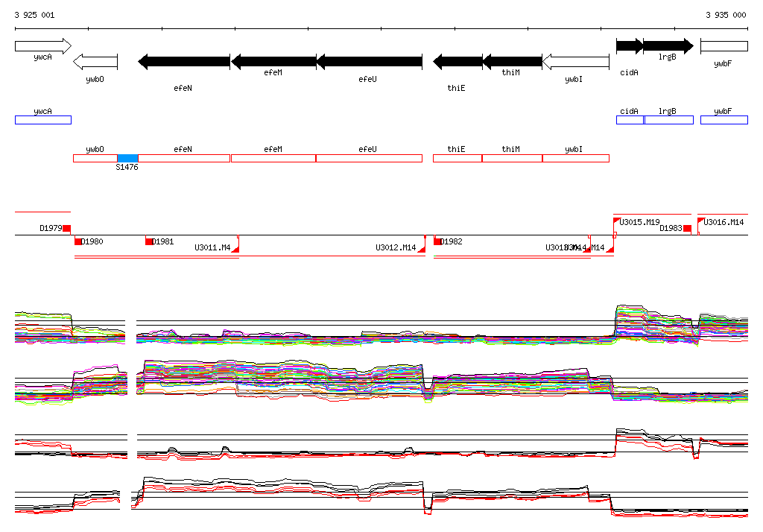The height and width of the screenshot is (532, 763).
Task: Select the blue-outlined ywcA annotation box
Action: click(x=43, y=120)
